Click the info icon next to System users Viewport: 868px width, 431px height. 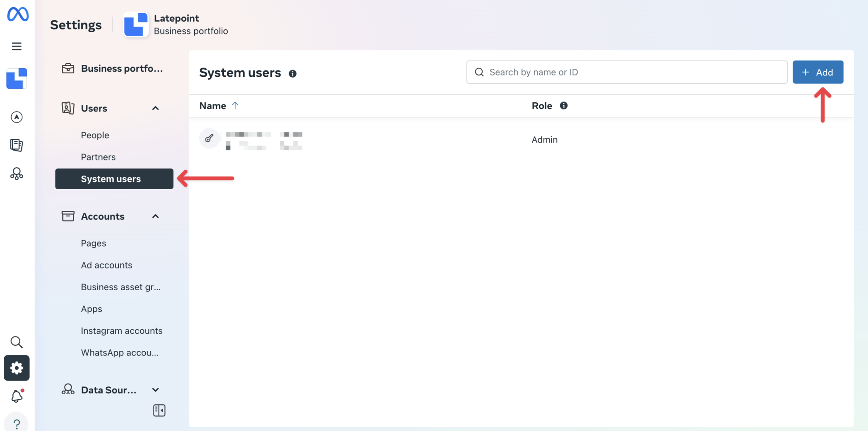coord(293,73)
